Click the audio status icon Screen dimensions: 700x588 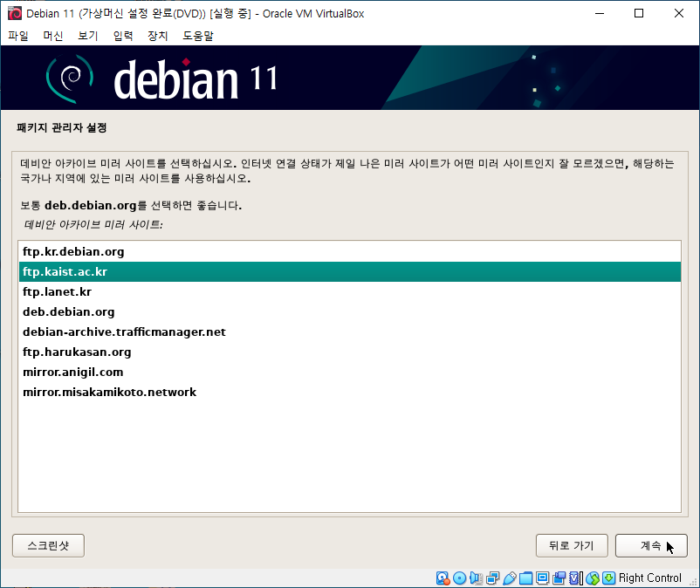point(476,578)
